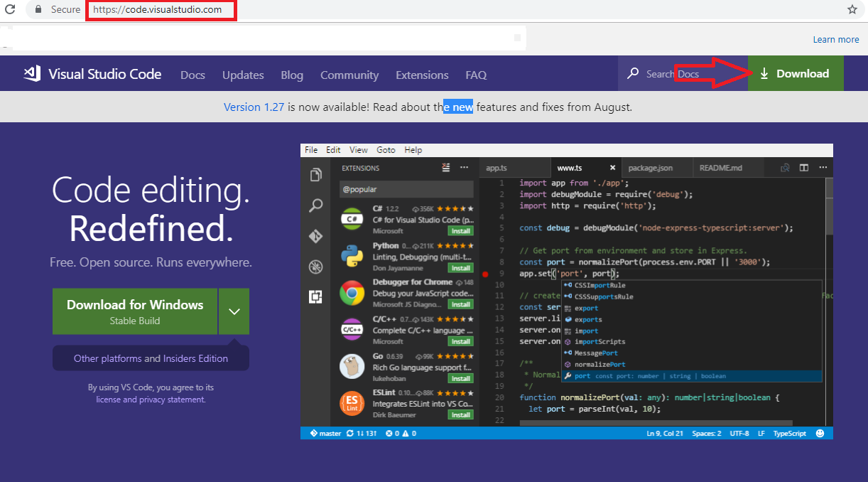Viewport: 868px width, 482px height.
Task: Click the errors and warnings indicator in status bar
Action: (x=401, y=433)
